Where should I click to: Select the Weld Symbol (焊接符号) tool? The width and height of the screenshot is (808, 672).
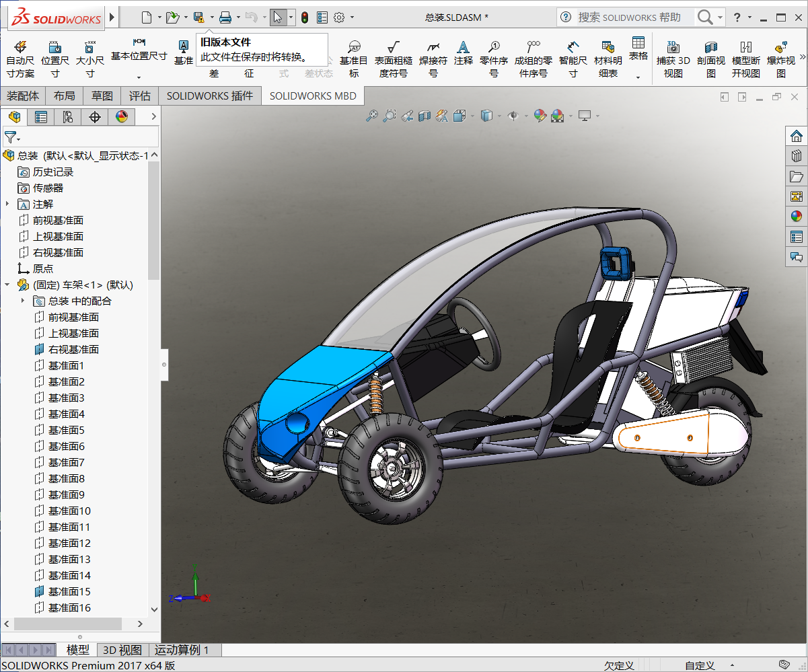click(433, 58)
